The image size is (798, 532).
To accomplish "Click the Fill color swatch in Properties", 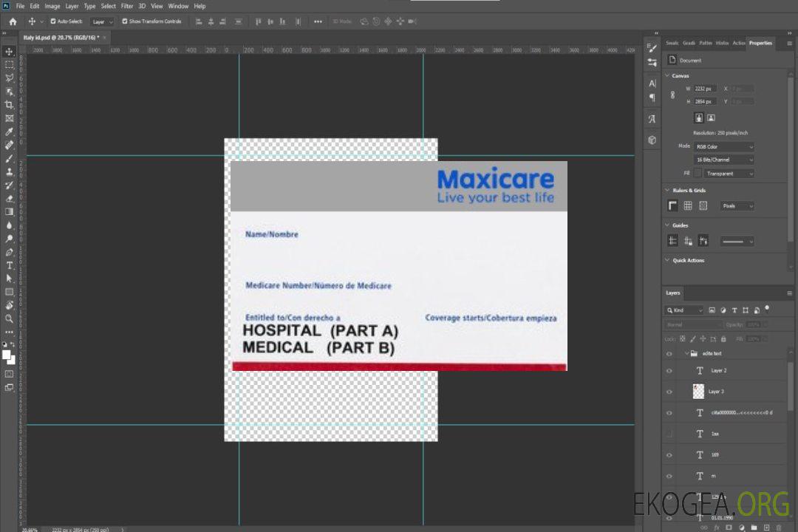I will pyautogui.click(x=698, y=173).
